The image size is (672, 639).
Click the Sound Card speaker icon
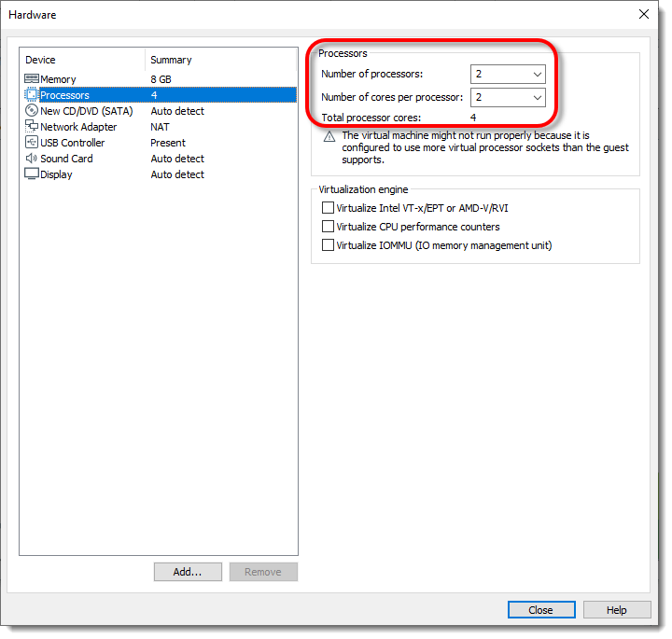[x=32, y=158]
